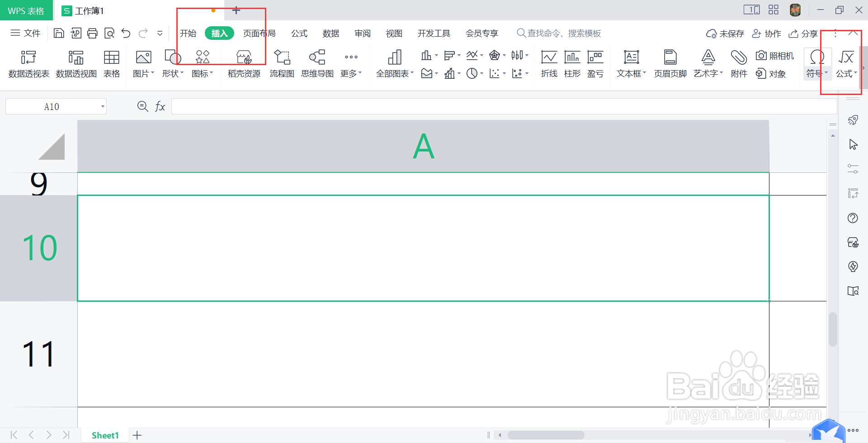This screenshot has width=868, height=443.
Task: Click the save file icon
Action: [59, 33]
